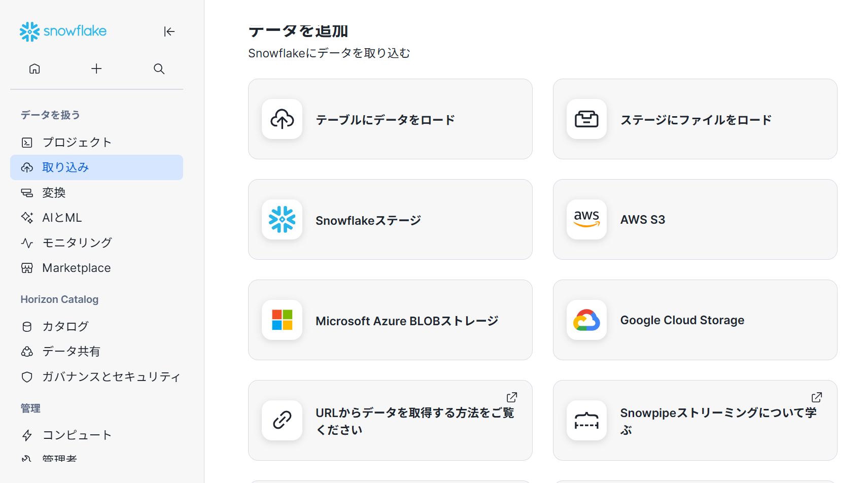Open コンピュート under 管理
This screenshot has height=483, width=868.
click(x=96, y=435)
